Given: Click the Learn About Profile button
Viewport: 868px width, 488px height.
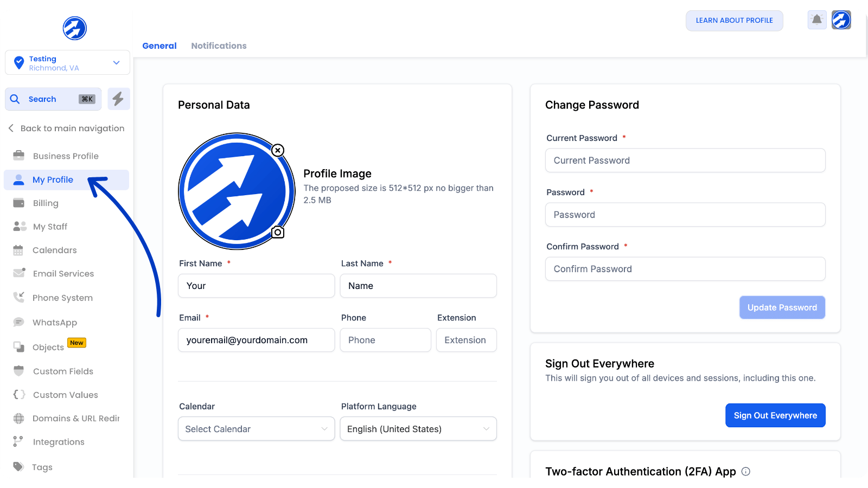Looking at the screenshot, I should coord(734,21).
